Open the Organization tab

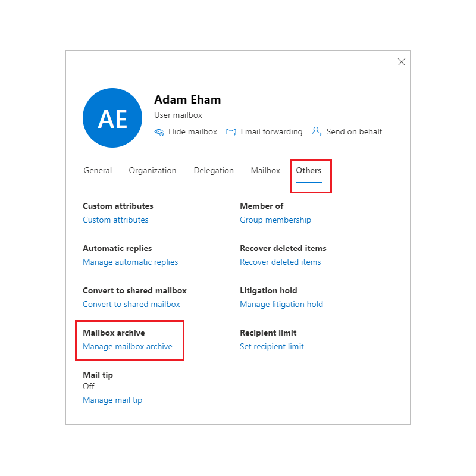(152, 171)
